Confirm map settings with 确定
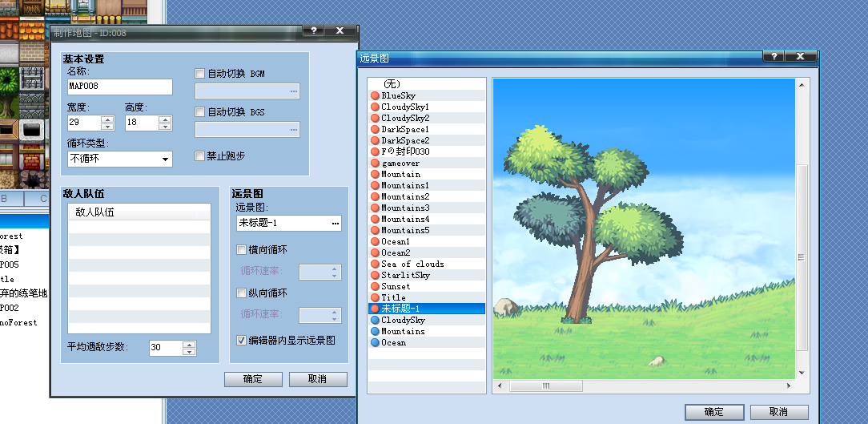This screenshot has width=868, height=424. coord(253,379)
